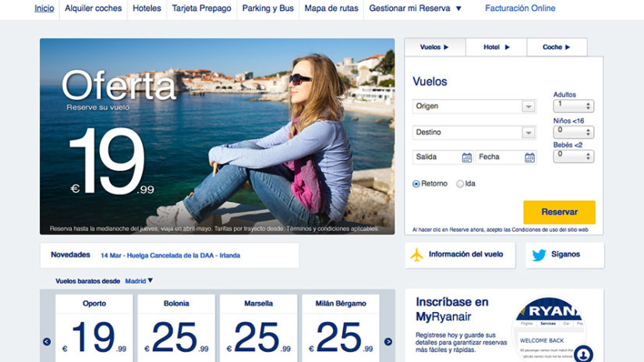Click the airplane icon beside Información del vuelo
644x362 pixels.
coord(416,254)
